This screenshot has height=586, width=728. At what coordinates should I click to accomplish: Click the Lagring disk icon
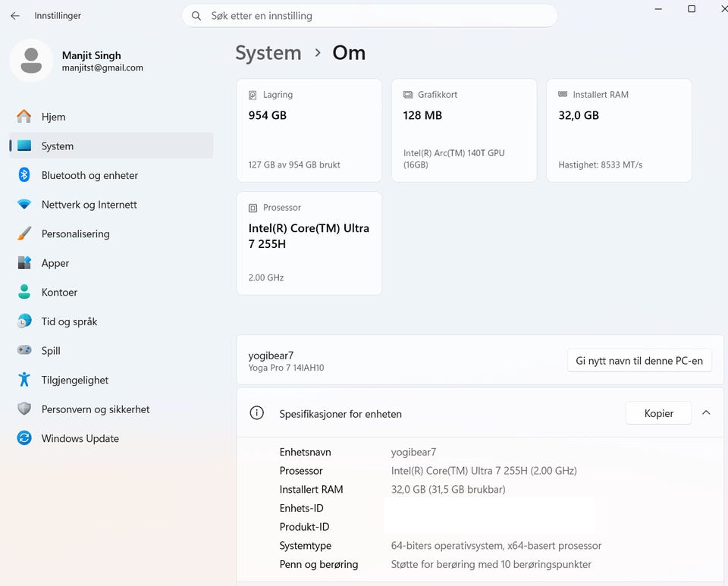click(x=253, y=95)
